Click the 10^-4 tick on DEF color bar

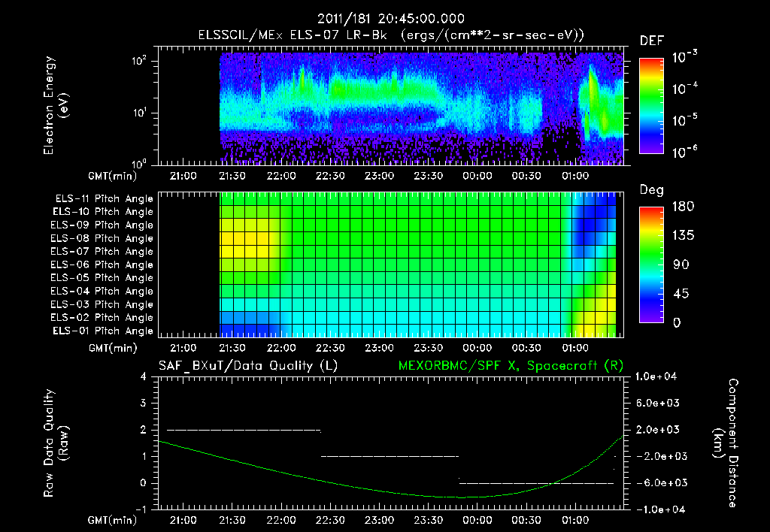click(x=684, y=89)
